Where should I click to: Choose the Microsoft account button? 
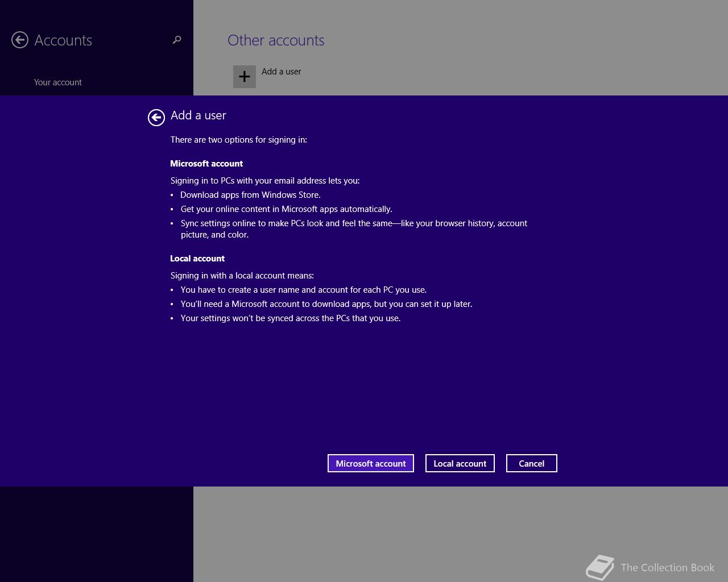371,463
